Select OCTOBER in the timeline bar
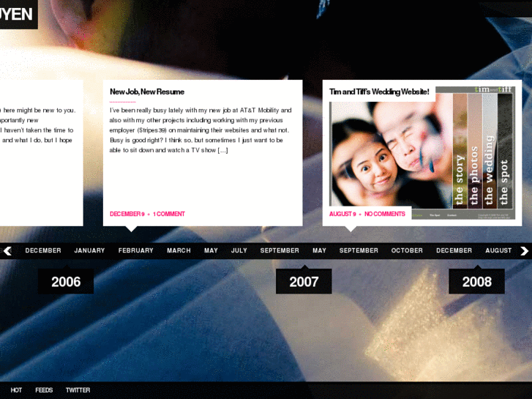 tap(407, 250)
